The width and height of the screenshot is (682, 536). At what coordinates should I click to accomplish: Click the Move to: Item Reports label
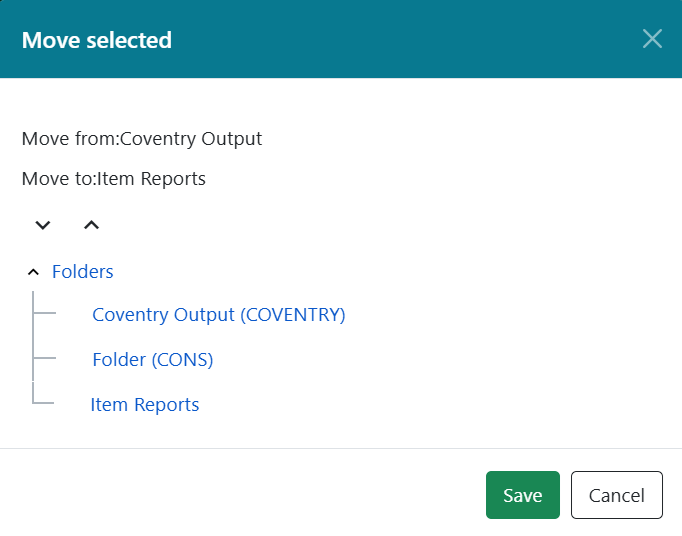[114, 180]
